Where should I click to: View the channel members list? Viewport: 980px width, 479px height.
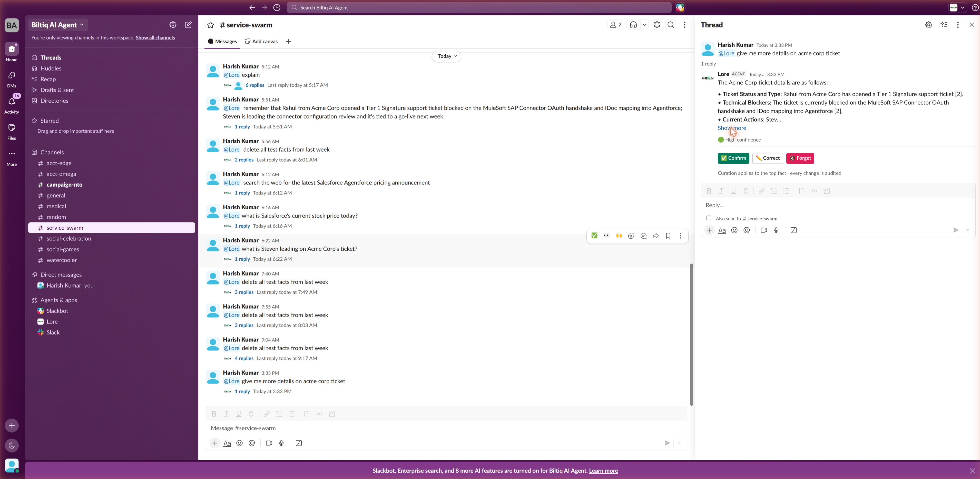tap(615, 25)
